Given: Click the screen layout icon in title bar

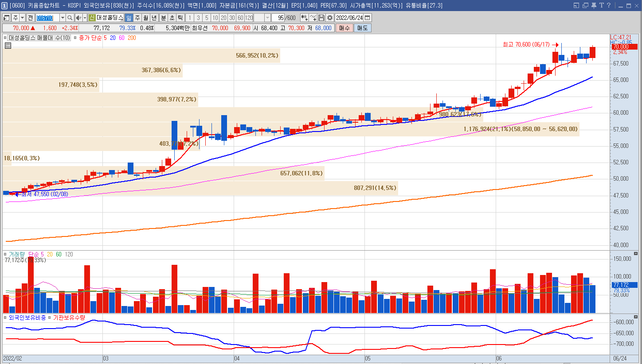Looking at the screenshot, I should (576, 5).
